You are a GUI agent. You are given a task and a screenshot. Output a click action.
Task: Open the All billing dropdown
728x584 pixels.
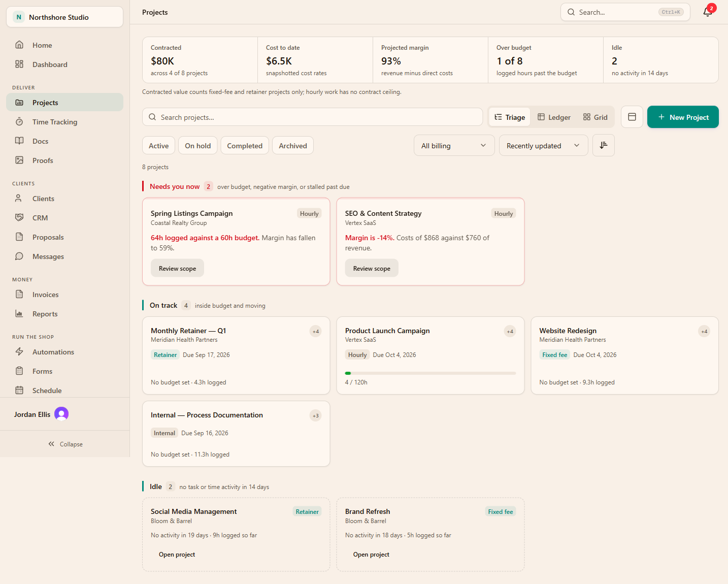click(454, 145)
